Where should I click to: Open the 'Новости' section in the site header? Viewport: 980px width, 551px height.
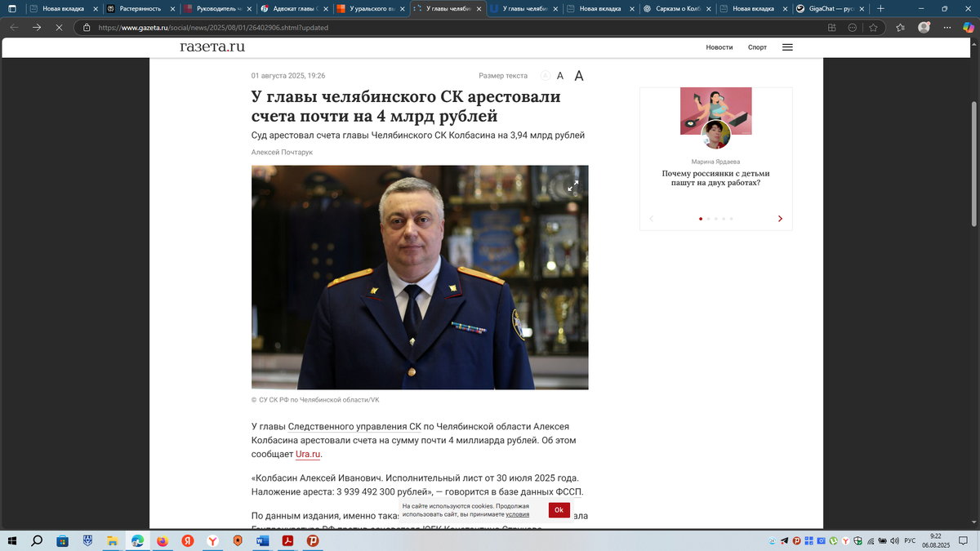pyautogui.click(x=719, y=47)
